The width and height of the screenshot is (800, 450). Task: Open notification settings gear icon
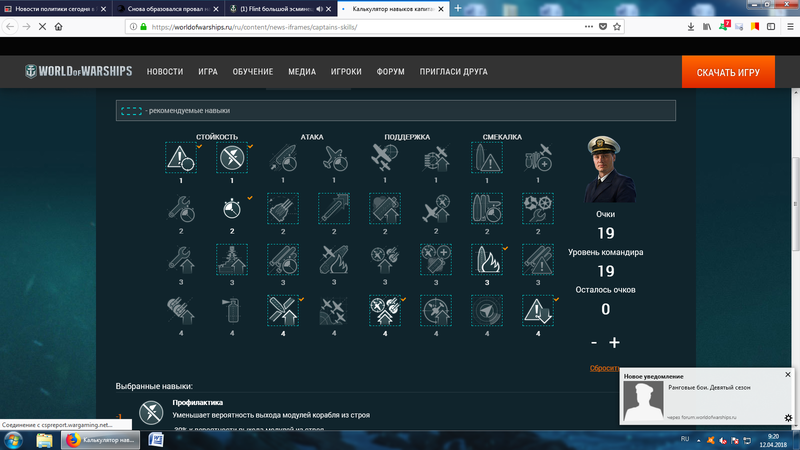788,418
